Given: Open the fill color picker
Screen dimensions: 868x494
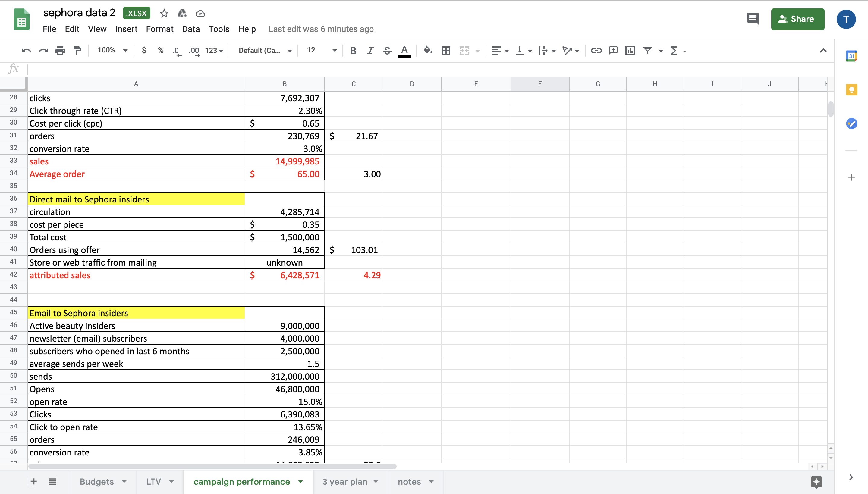Looking at the screenshot, I should (x=427, y=50).
